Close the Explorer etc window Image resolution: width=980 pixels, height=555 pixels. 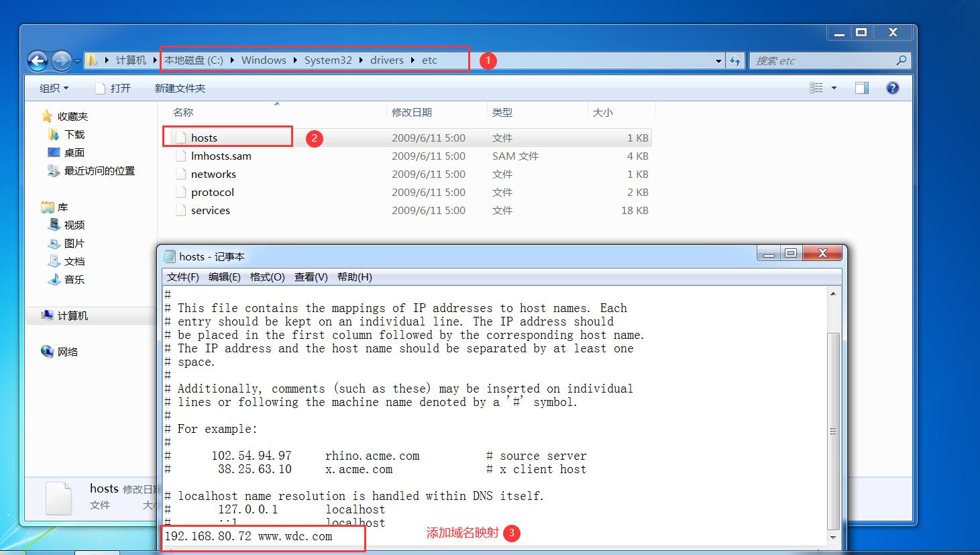coord(893,32)
